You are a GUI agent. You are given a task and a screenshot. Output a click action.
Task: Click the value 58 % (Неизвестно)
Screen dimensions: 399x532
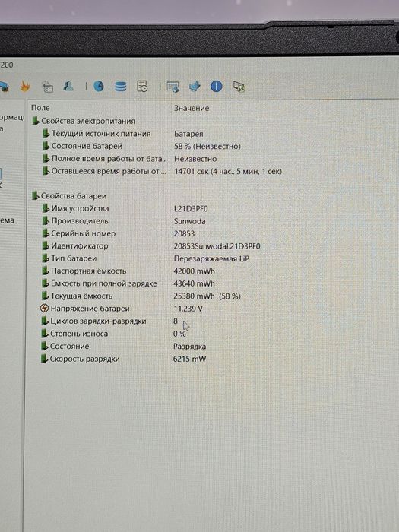click(x=207, y=146)
